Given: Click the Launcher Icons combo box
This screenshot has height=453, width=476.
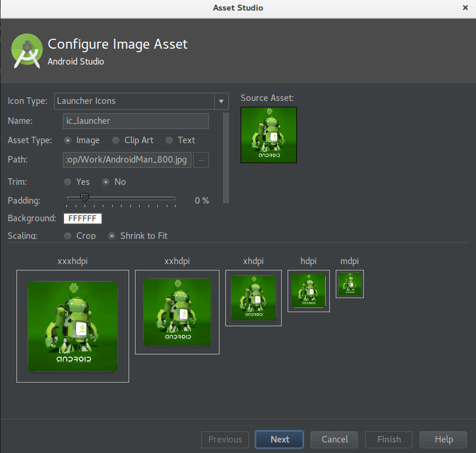Looking at the screenshot, I should click(141, 101).
